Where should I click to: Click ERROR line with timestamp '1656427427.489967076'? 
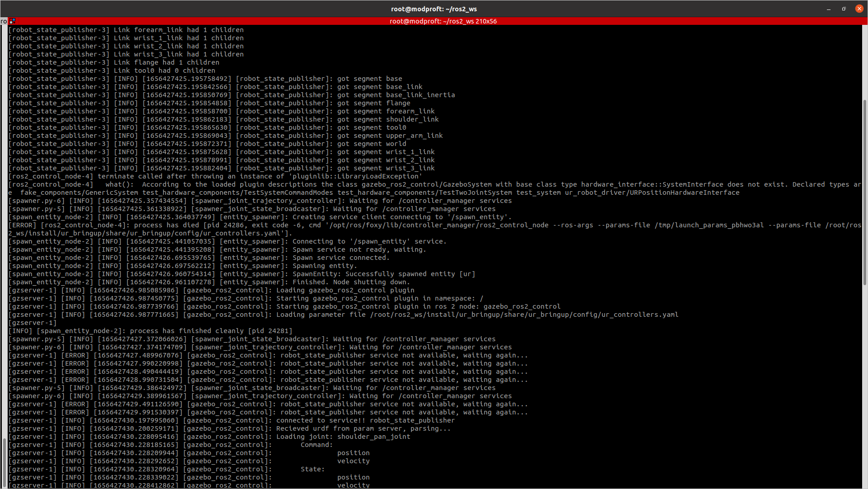click(268, 355)
